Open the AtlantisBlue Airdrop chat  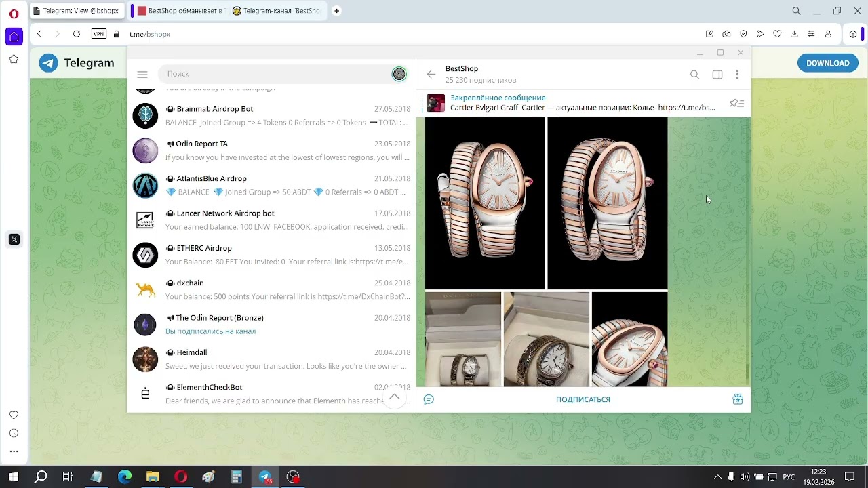271,185
